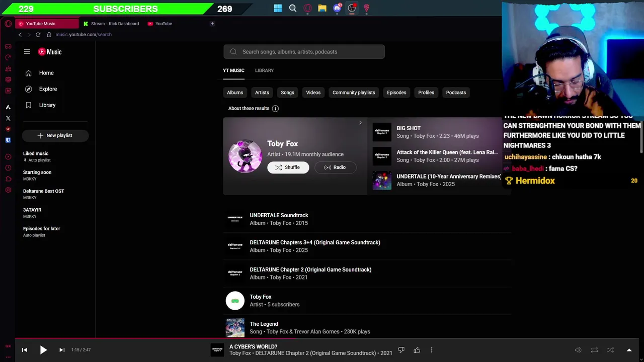Mute the player volume icon

click(578, 350)
